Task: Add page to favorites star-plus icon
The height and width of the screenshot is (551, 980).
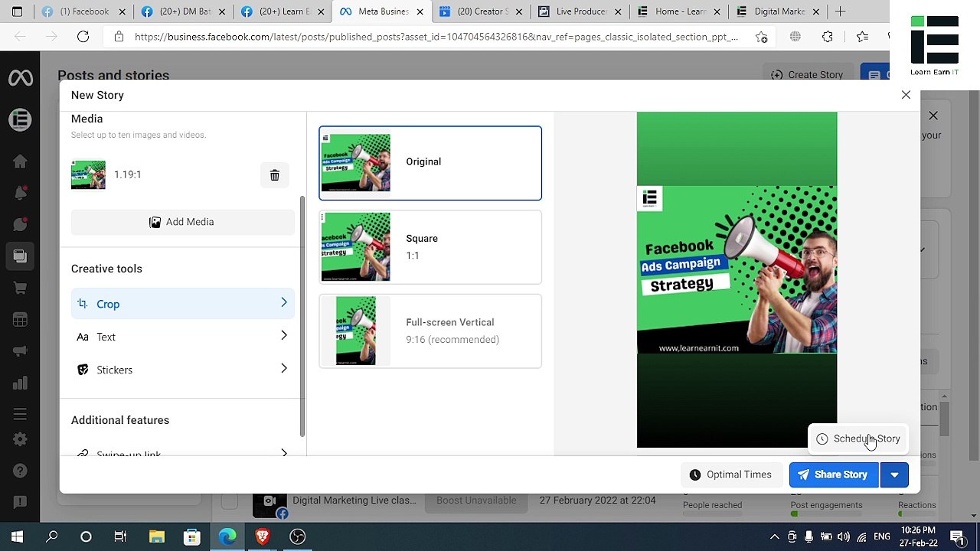Action: [761, 37]
